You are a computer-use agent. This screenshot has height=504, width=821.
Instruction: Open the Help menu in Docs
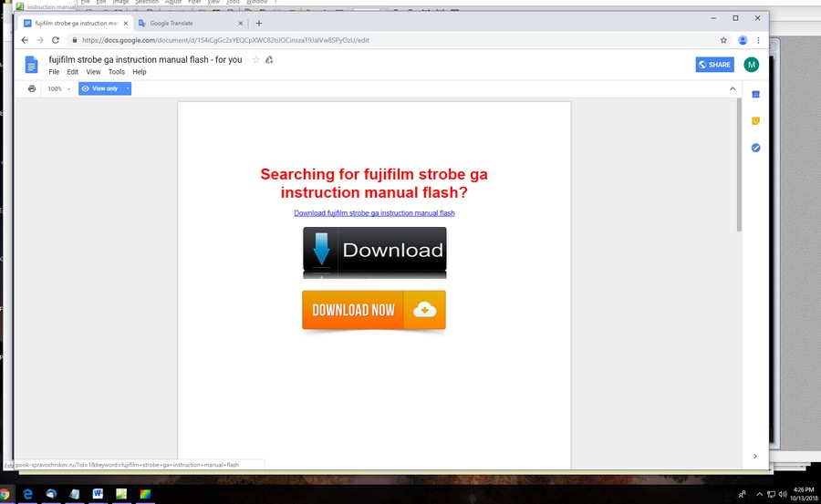pos(140,72)
